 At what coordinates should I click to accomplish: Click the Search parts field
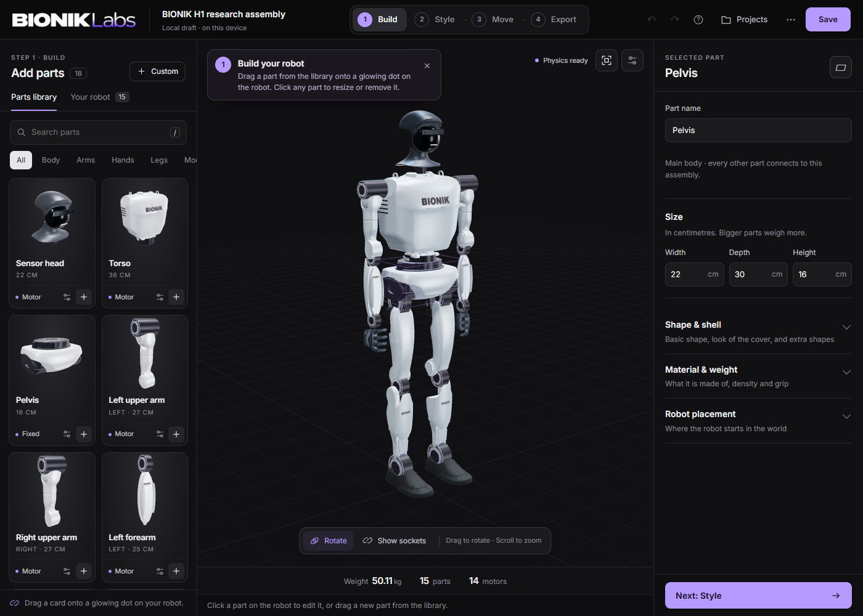coord(98,132)
